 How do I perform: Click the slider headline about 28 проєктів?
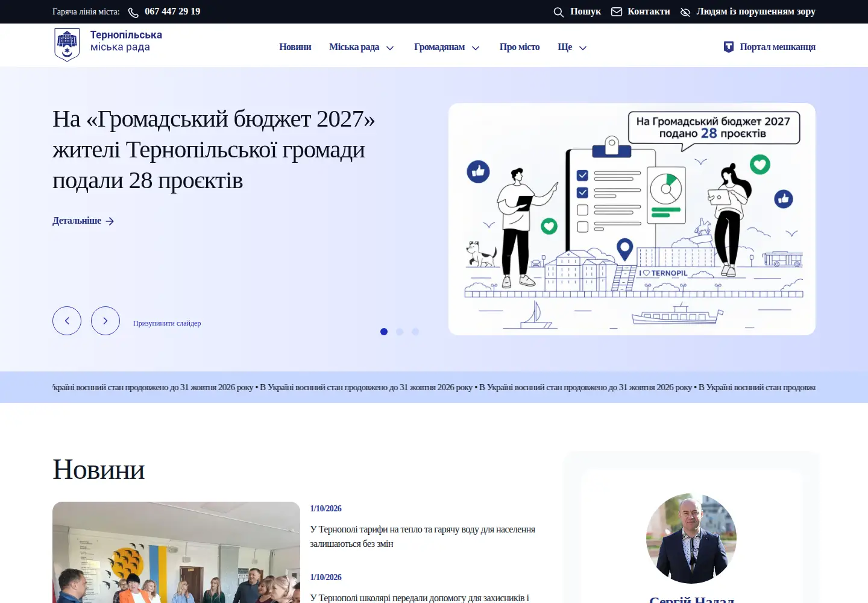coord(214,150)
